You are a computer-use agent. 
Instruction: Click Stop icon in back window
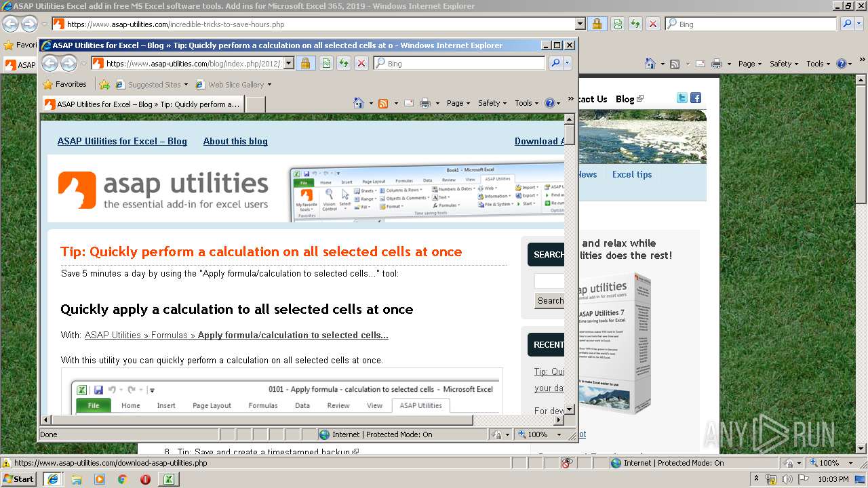tap(652, 24)
